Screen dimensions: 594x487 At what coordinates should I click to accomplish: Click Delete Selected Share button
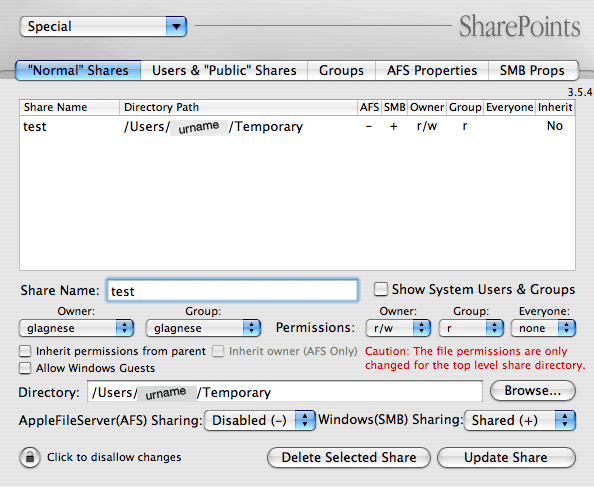coord(349,457)
